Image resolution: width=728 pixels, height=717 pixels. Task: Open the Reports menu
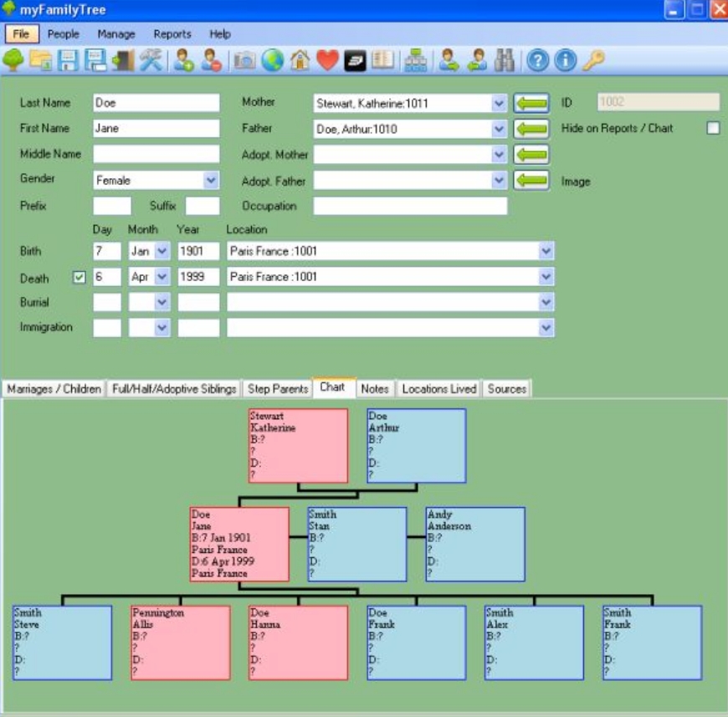(x=172, y=34)
